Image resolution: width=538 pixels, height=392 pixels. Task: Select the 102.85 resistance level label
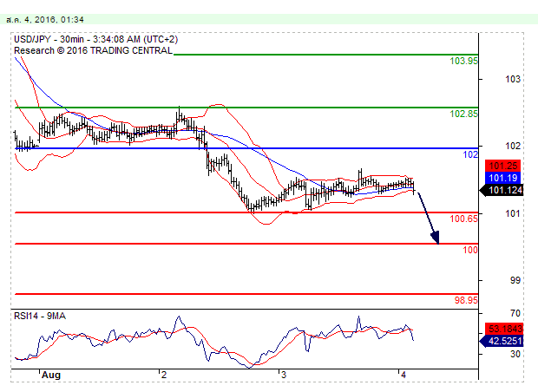click(x=463, y=114)
